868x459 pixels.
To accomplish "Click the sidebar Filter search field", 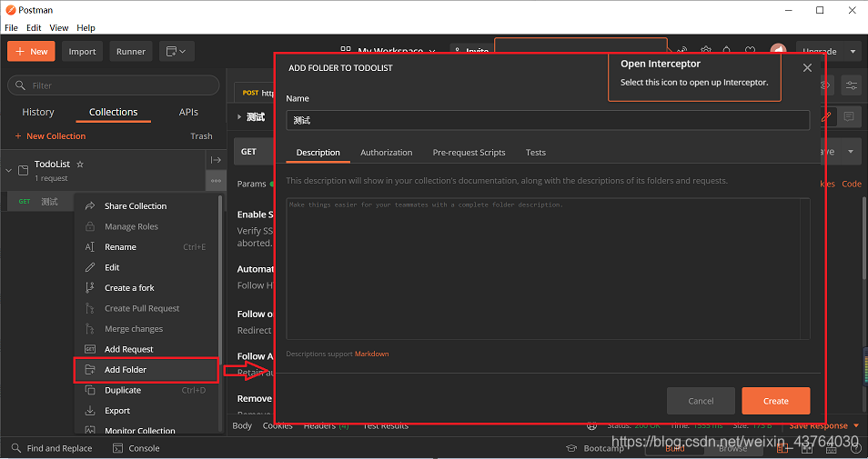I will tap(114, 85).
